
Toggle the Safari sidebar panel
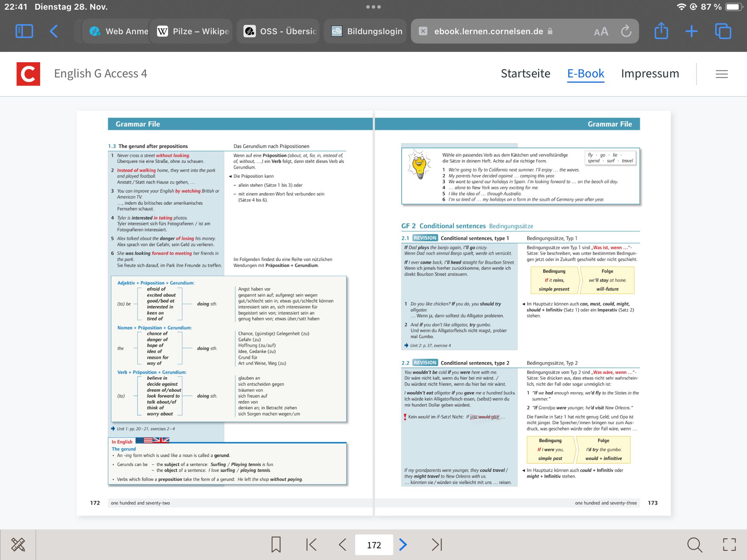click(24, 31)
